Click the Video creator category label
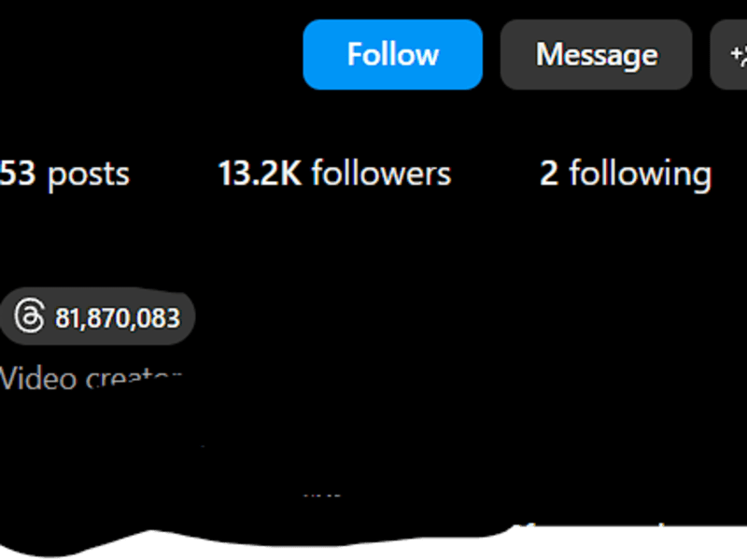 click(x=91, y=379)
